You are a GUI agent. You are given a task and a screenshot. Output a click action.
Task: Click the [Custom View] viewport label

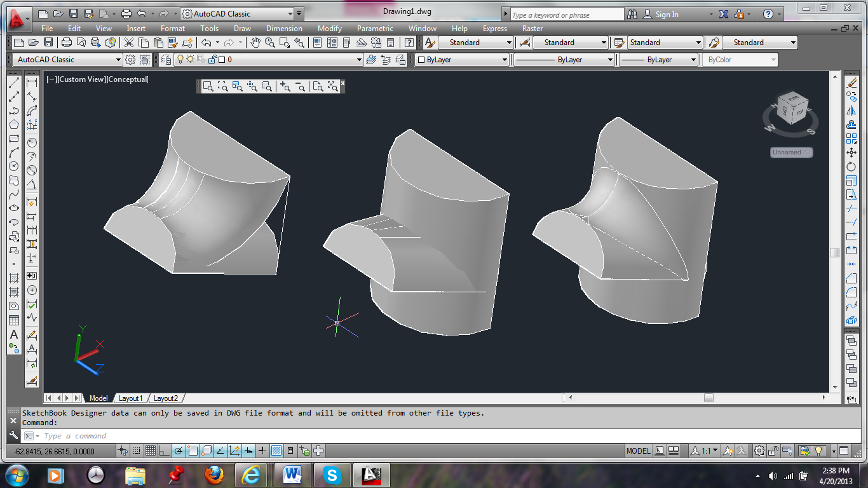pos(81,79)
